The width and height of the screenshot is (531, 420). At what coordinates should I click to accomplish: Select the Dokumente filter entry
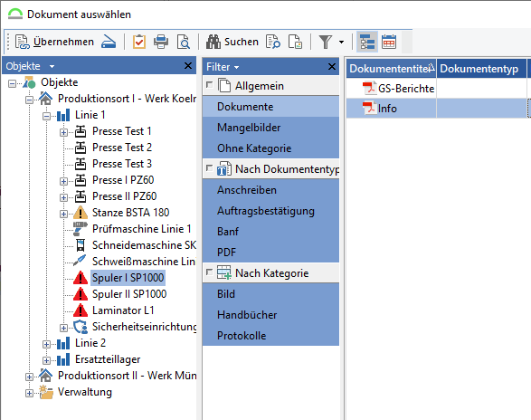pyautogui.click(x=270, y=107)
